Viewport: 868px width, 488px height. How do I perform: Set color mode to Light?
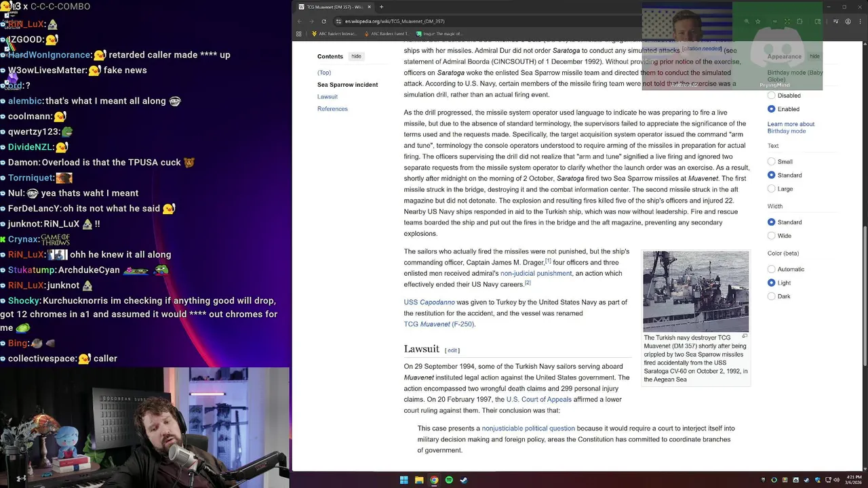(772, 283)
